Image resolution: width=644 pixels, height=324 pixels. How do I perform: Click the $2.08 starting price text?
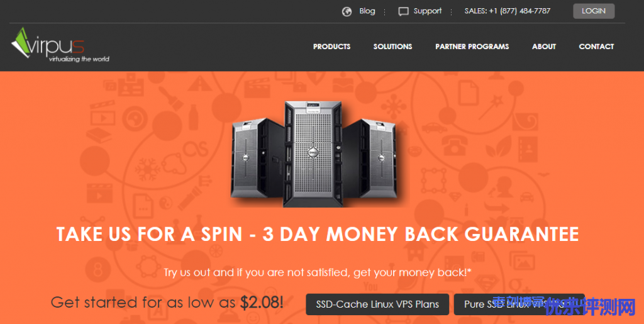pos(262,303)
